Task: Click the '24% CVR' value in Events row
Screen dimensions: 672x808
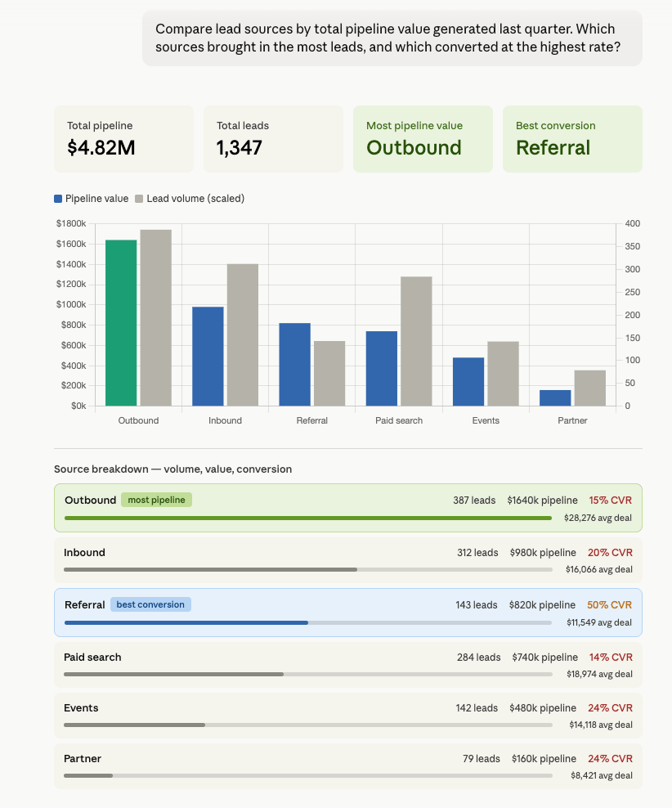Action: pos(610,708)
